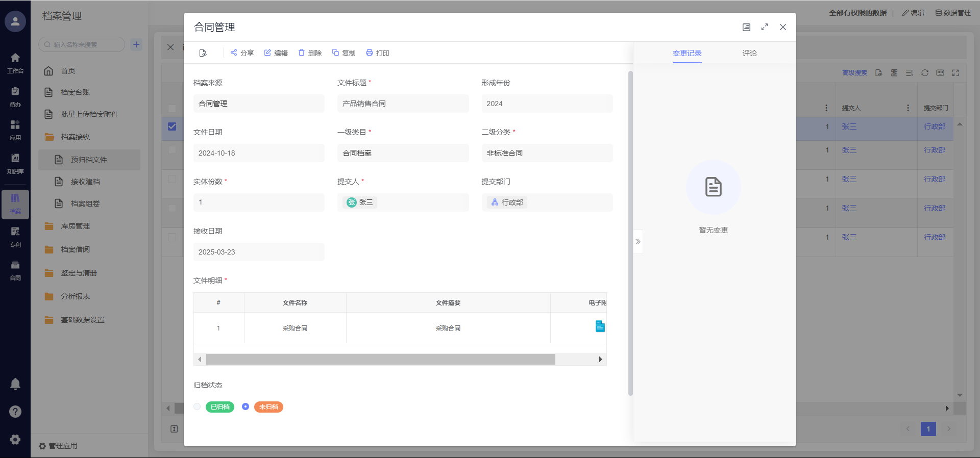
Task: Select the 已归档 radio button
Action: click(x=197, y=406)
